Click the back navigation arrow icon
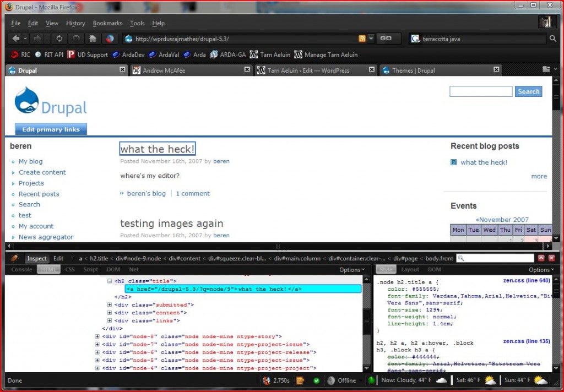This screenshot has height=392, width=564. tap(15, 39)
